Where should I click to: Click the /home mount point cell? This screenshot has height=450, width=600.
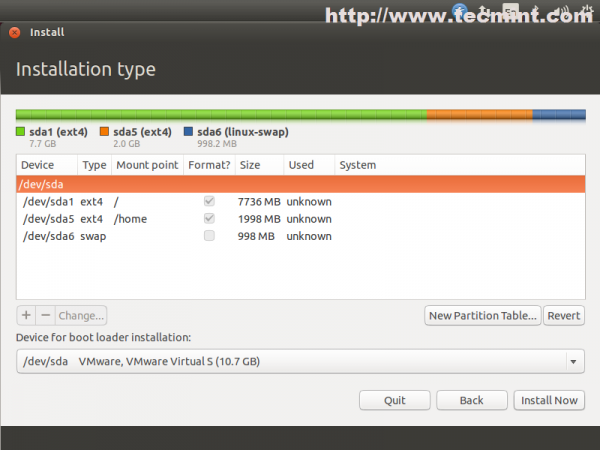(x=130, y=219)
